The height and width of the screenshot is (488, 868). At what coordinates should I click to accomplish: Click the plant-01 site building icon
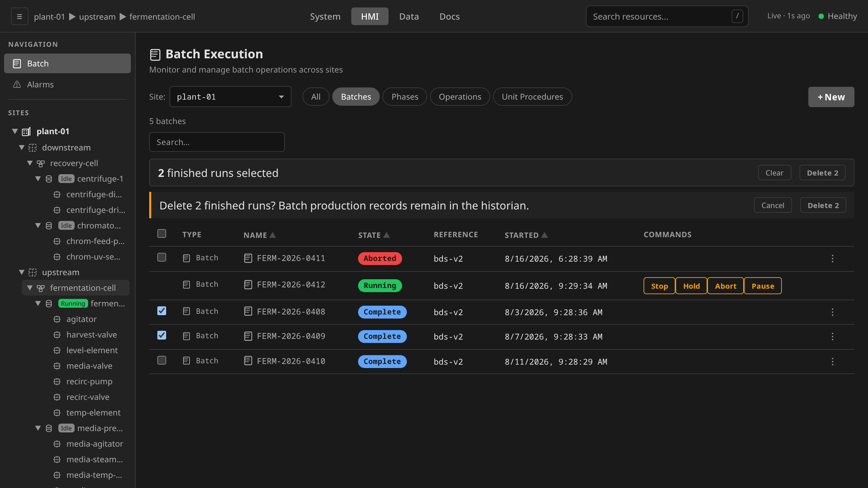(26, 131)
